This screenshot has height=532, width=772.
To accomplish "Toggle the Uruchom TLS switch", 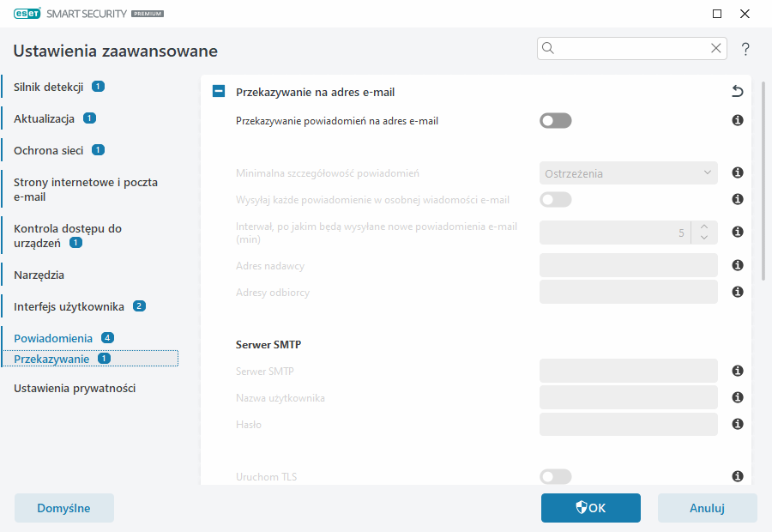I will coord(555,476).
